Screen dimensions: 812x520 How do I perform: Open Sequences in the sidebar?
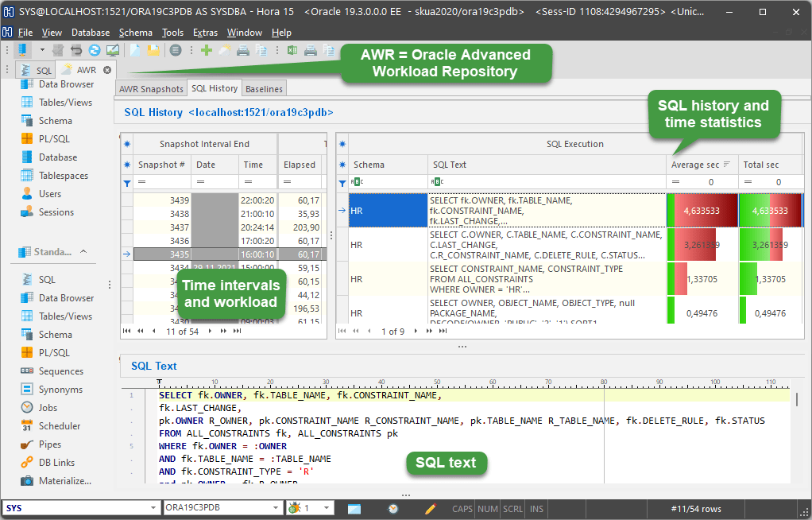click(52, 371)
